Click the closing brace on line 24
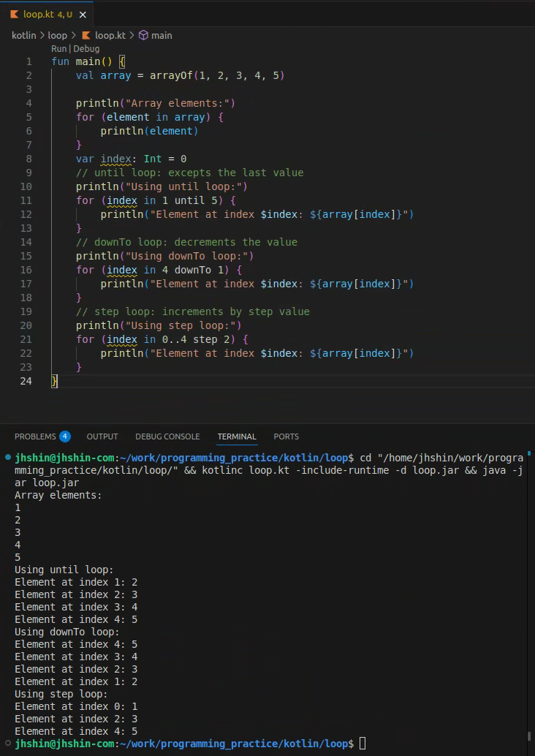 coord(55,382)
